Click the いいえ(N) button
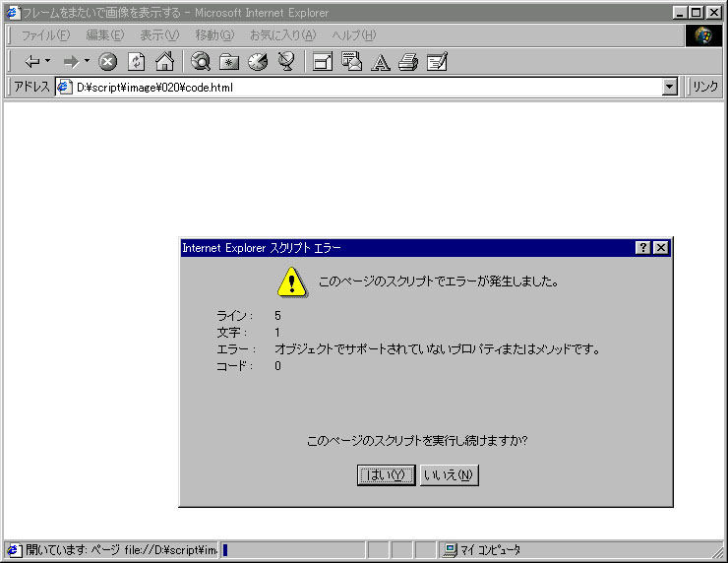 449,475
